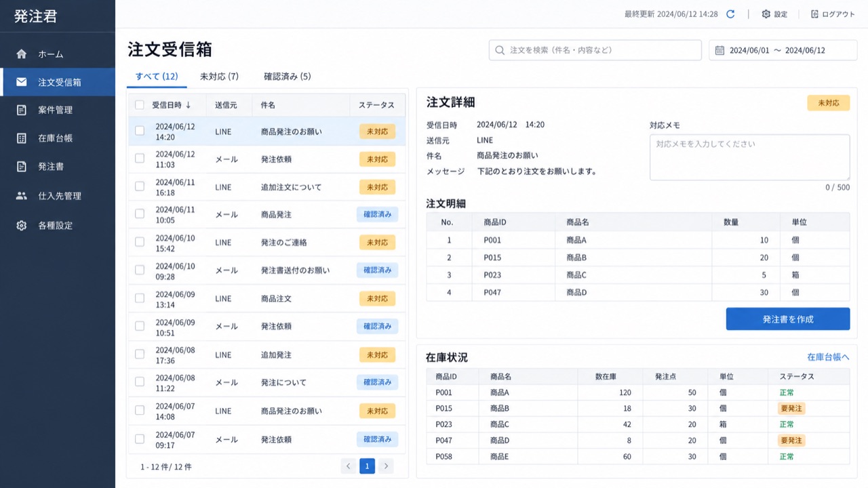
Task: Open the 発注のご連絡 order row
Action: coord(267,242)
